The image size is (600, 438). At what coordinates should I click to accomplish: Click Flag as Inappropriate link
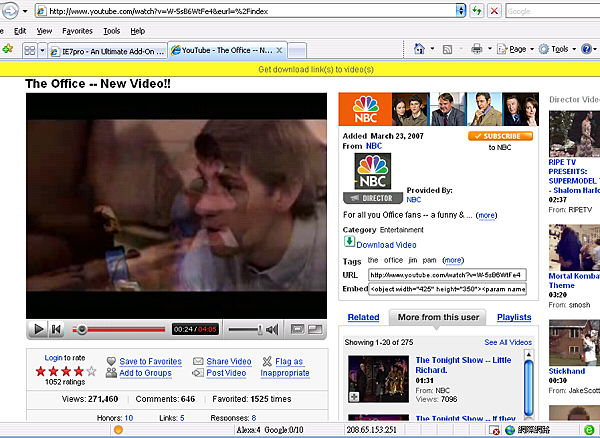285,367
